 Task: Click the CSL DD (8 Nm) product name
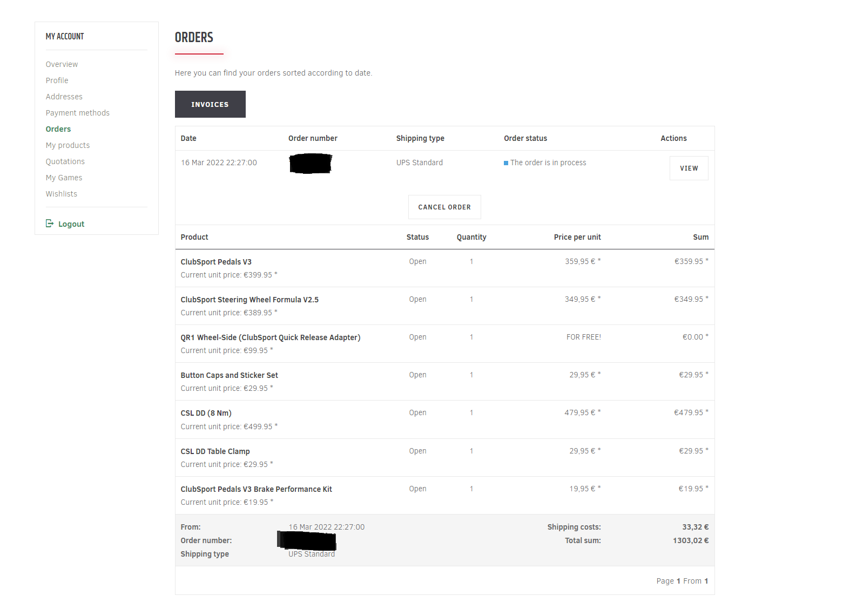(x=206, y=413)
